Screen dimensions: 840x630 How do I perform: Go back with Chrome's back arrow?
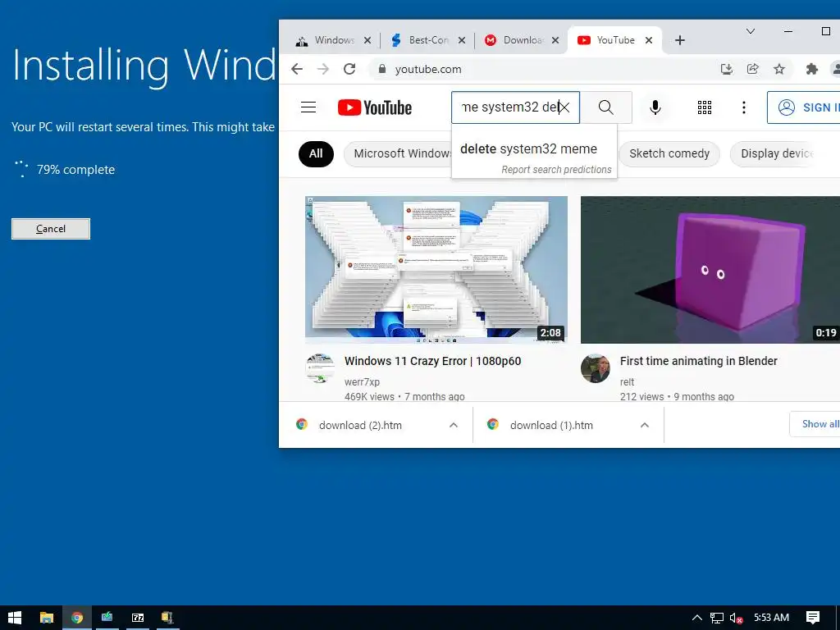297,69
